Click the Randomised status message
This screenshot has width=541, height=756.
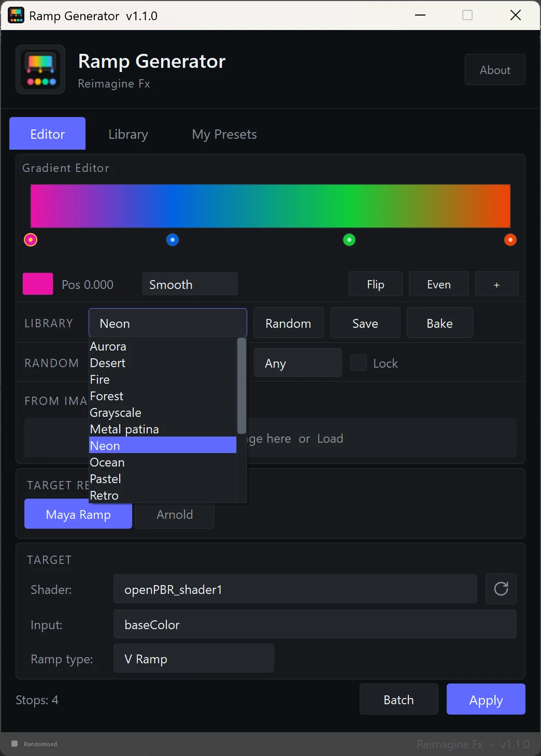tap(41, 744)
